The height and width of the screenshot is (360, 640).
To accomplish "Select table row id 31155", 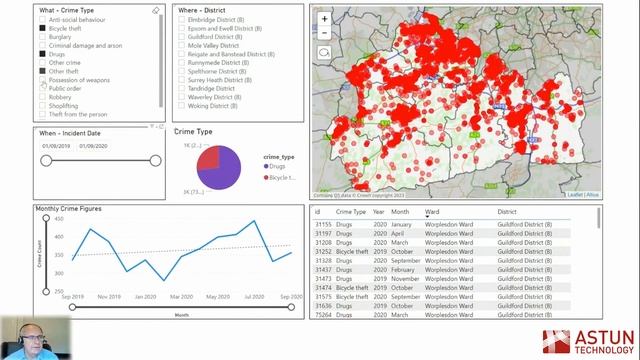I will [442, 224].
